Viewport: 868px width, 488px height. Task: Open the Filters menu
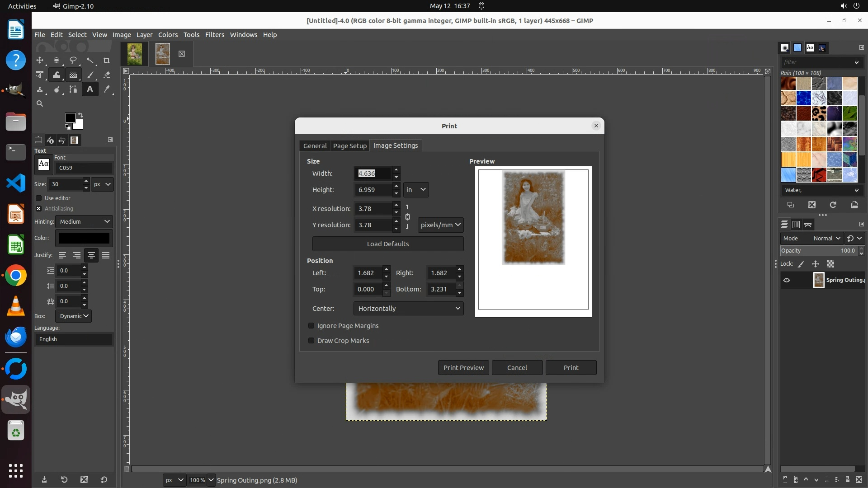[x=214, y=35]
